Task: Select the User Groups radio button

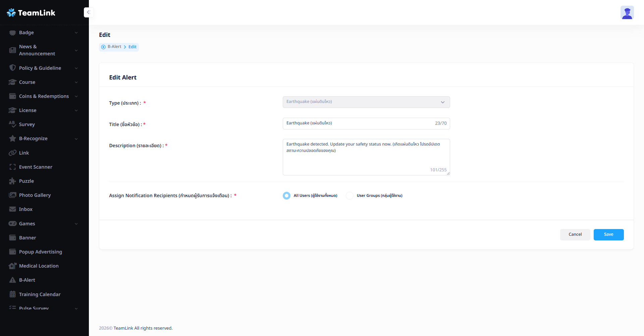Action: (350, 195)
